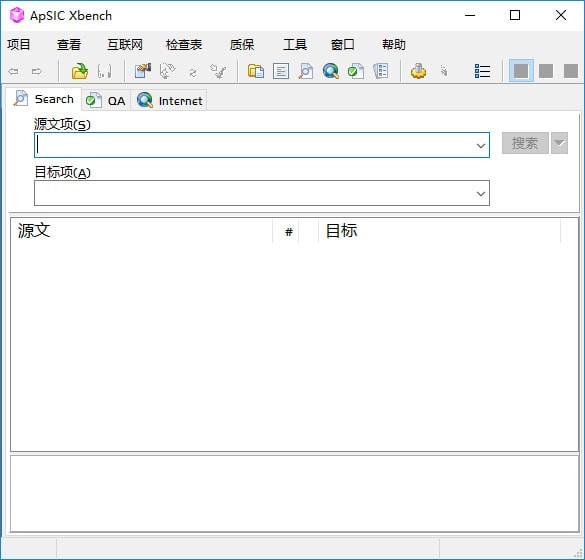The width and height of the screenshot is (585, 560).
Task: Open the 工具 menu
Action: [x=295, y=44]
